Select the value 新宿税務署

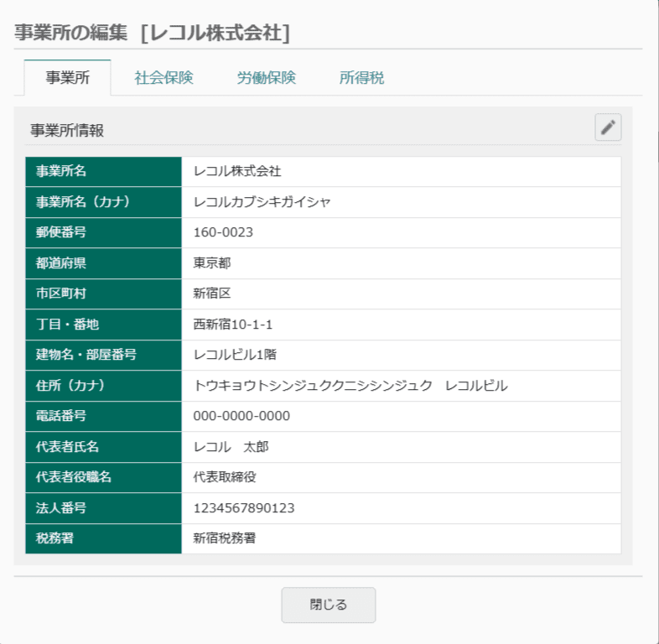(x=225, y=538)
